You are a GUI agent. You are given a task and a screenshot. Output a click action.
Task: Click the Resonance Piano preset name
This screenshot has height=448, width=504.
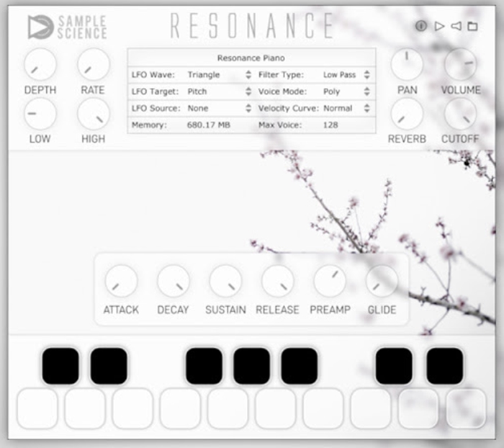tap(251, 58)
